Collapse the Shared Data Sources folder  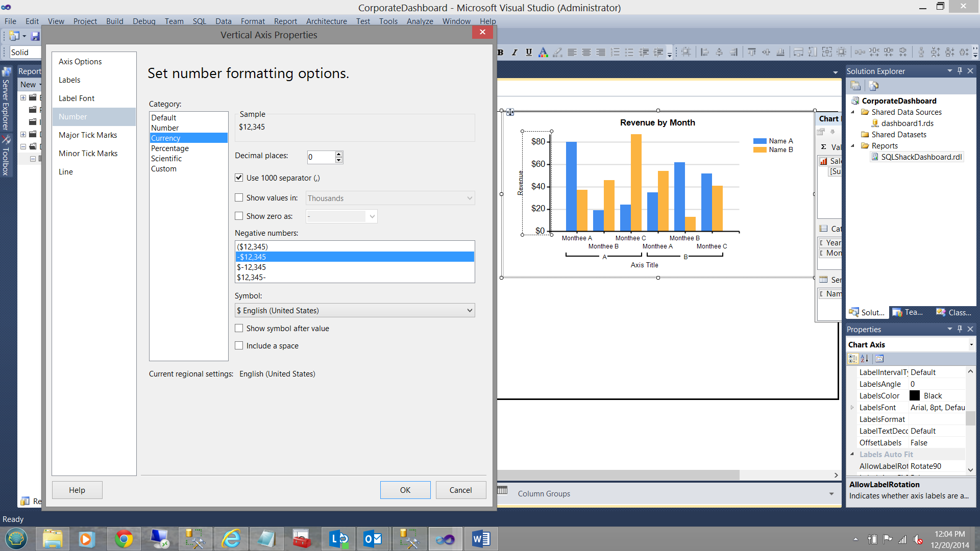pos(853,112)
